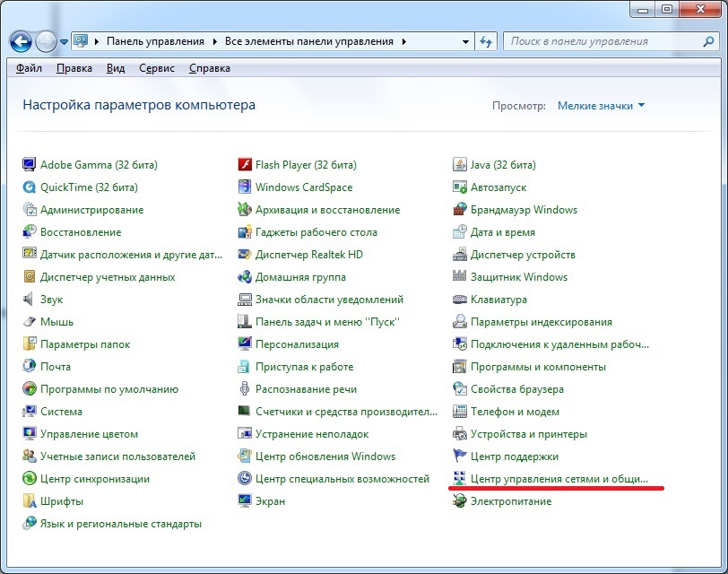
Task: Open Параметры индексирования link
Action: click(542, 322)
